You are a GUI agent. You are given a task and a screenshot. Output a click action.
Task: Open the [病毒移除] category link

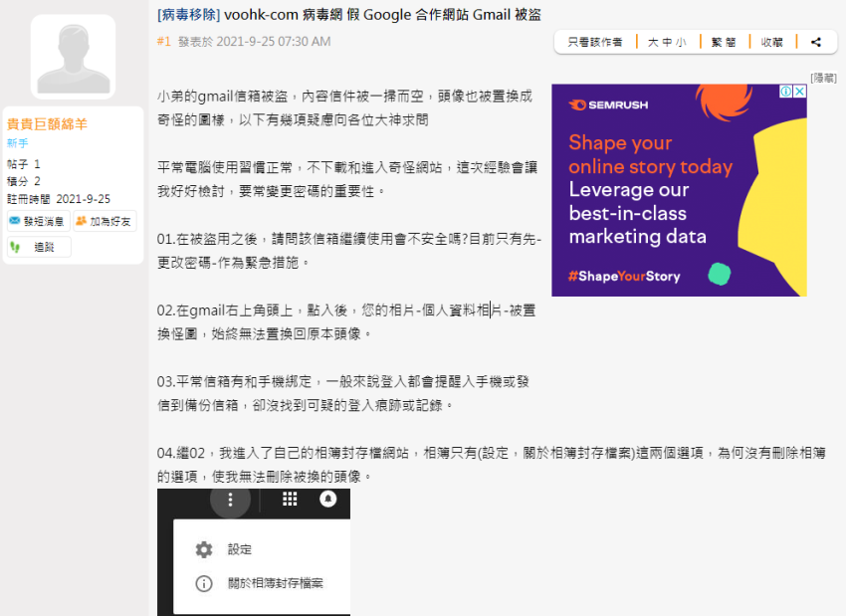click(188, 15)
